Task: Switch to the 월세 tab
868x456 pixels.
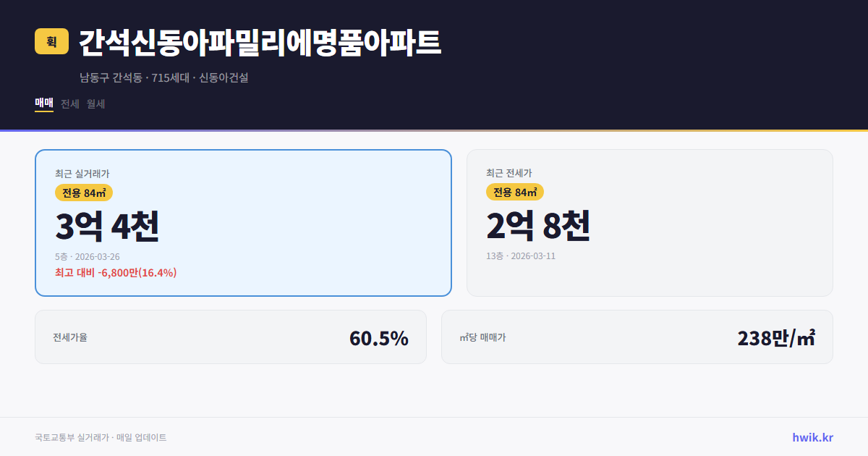Action: 95,104
